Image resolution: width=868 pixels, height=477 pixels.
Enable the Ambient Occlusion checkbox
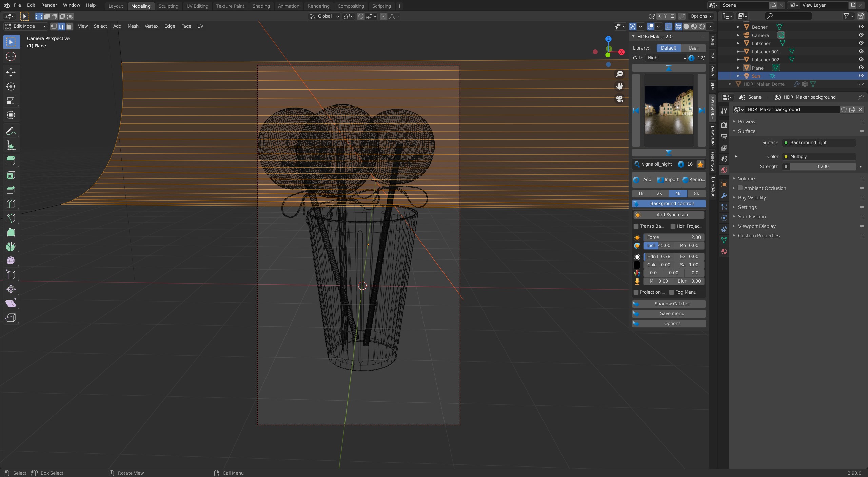(740, 188)
